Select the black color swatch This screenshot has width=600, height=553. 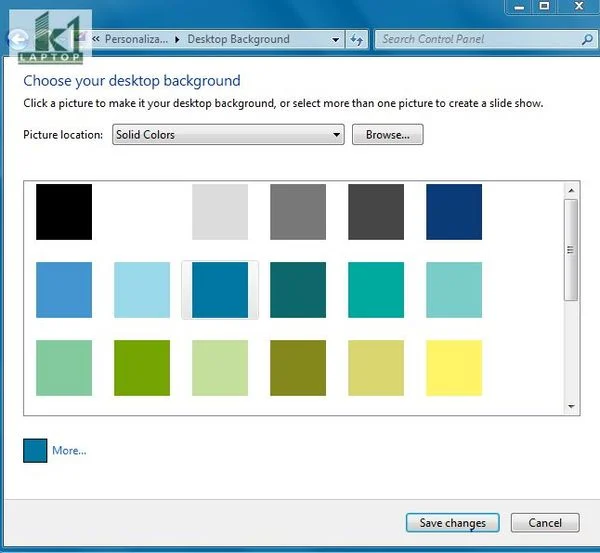point(64,212)
